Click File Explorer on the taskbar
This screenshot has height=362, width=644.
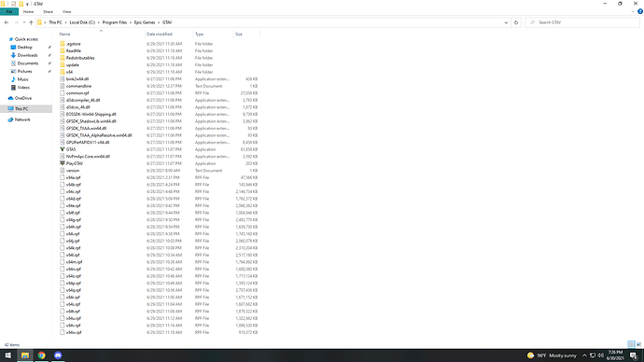25,355
